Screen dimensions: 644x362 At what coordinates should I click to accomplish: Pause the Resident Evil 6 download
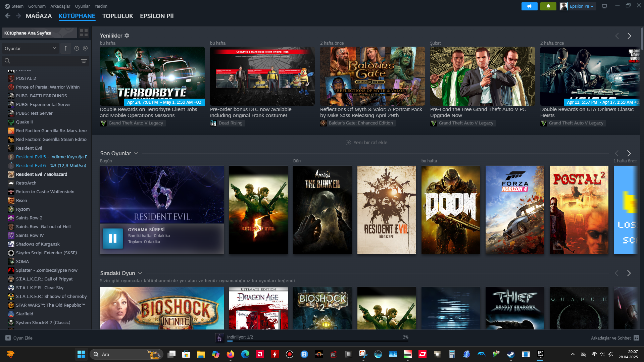112,238
